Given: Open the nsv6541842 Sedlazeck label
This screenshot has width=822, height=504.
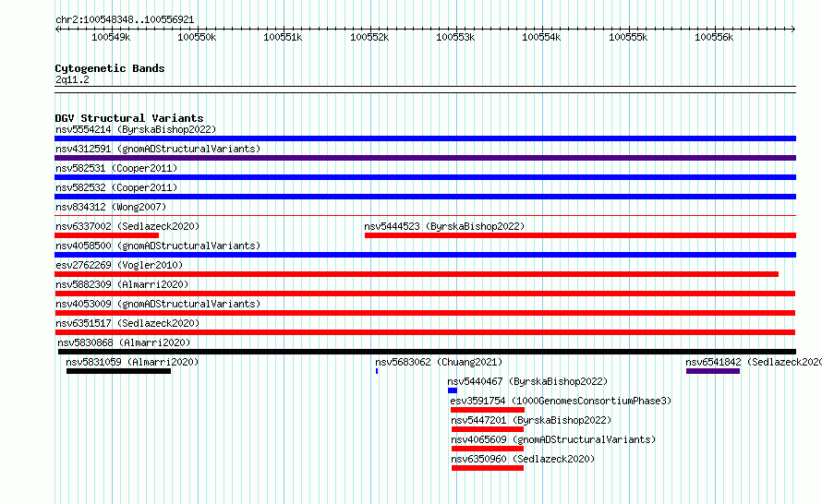Looking at the screenshot, I should coord(754,362).
